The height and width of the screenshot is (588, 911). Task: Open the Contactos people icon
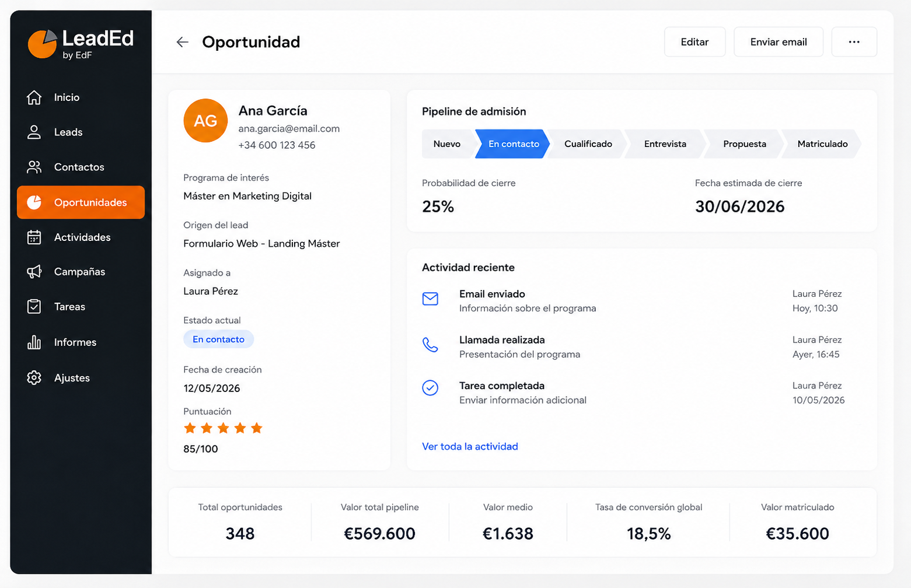click(34, 167)
